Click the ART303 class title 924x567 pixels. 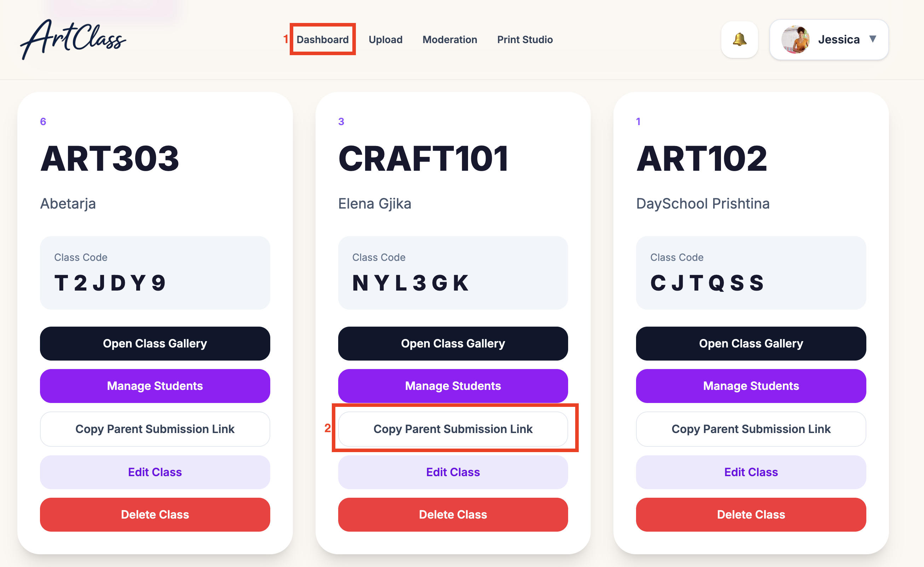pos(110,159)
